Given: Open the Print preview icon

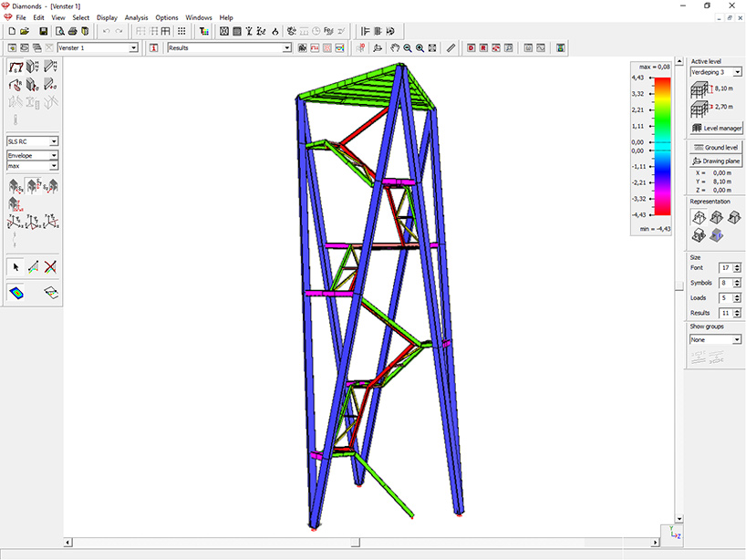Looking at the screenshot, I should (60, 31).
